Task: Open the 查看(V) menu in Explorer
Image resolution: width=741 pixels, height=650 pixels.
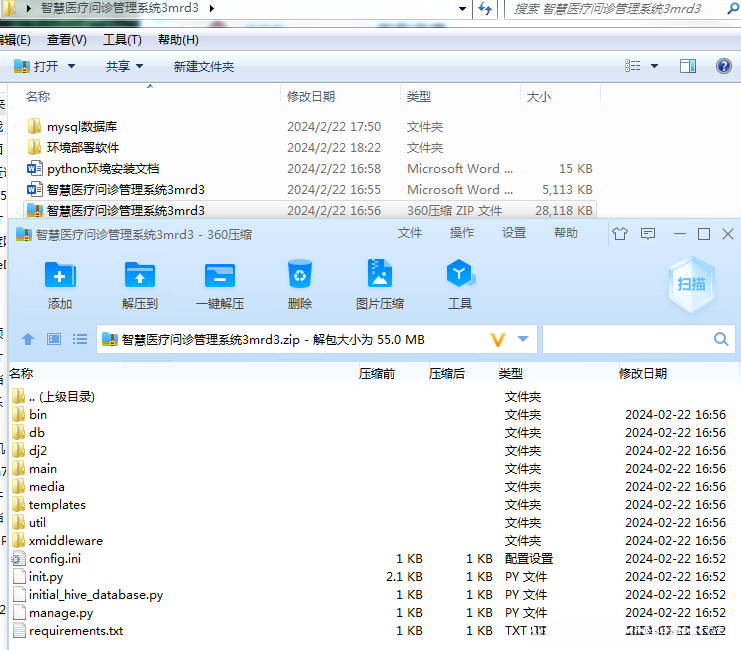Action: point(67,40)
